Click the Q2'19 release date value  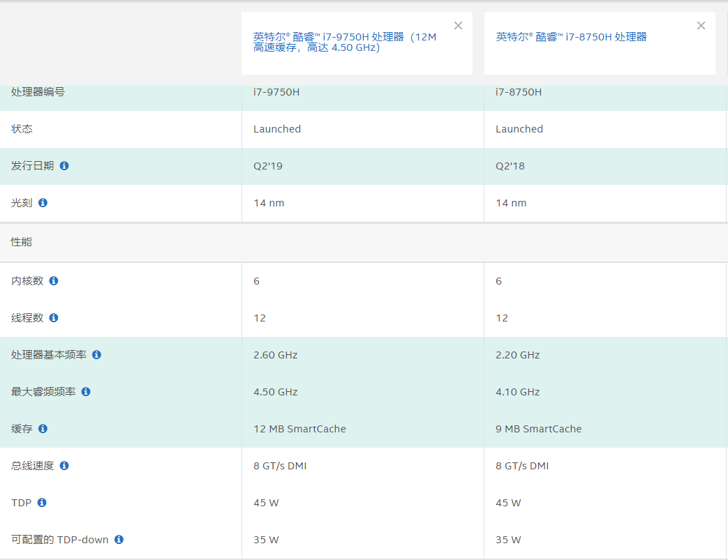(268, 166)
